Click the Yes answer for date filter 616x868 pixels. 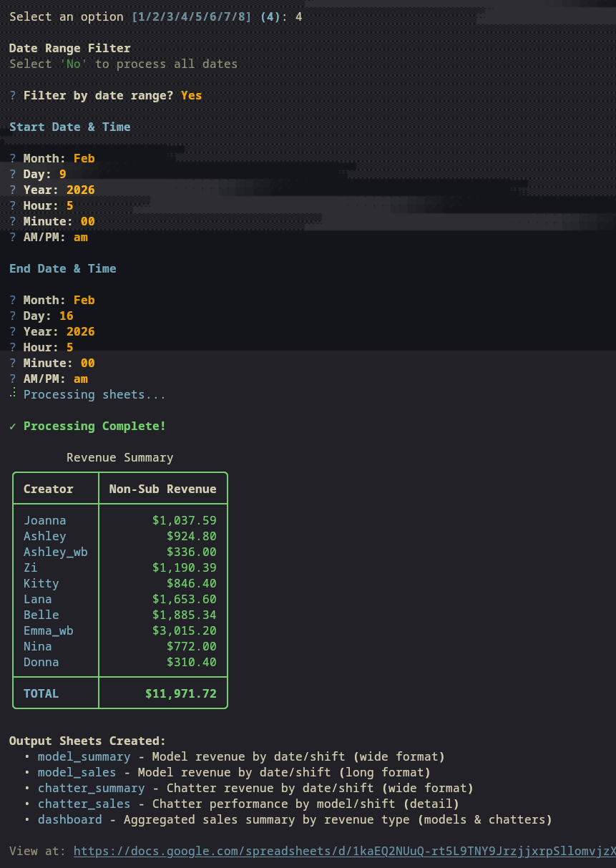[x=191, y=95]
